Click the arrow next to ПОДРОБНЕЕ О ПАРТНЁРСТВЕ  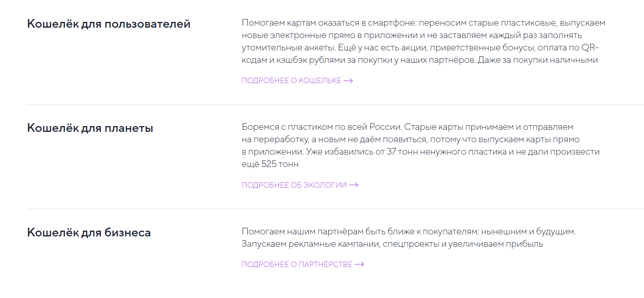pos(360,264)
